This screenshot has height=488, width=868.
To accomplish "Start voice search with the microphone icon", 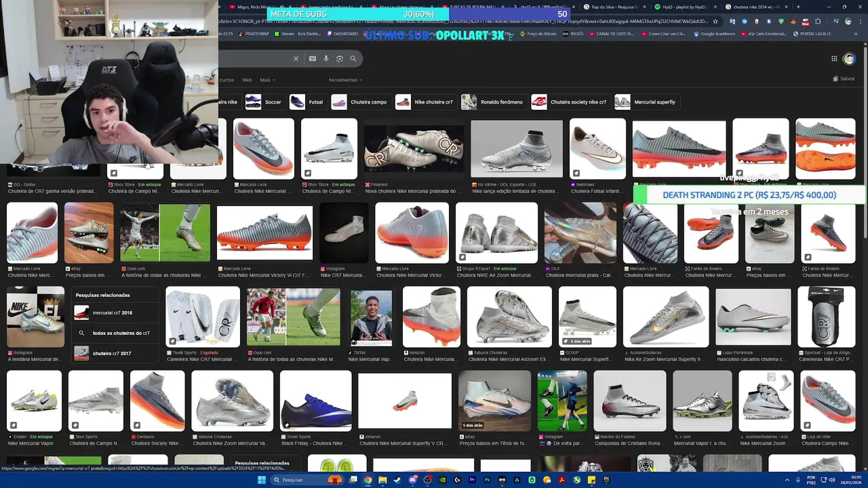I will 326,59.
